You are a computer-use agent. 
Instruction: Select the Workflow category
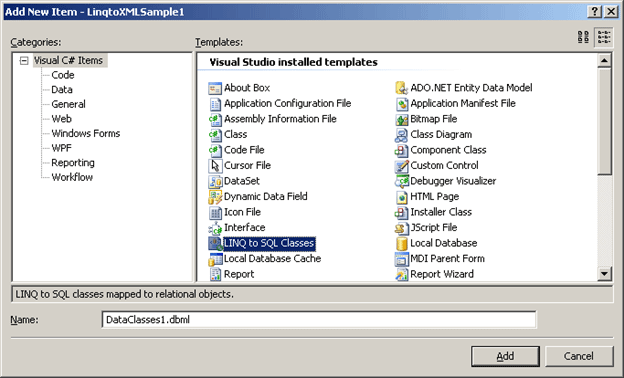pos(72,177)
